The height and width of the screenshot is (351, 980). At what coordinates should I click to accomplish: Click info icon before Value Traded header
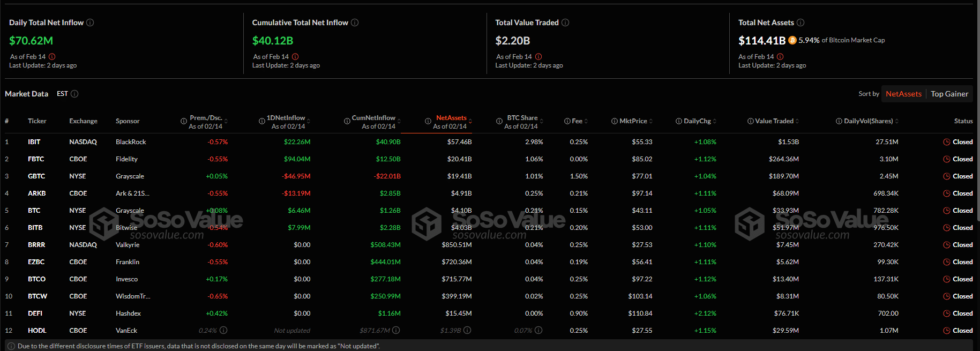coord(751,121)
